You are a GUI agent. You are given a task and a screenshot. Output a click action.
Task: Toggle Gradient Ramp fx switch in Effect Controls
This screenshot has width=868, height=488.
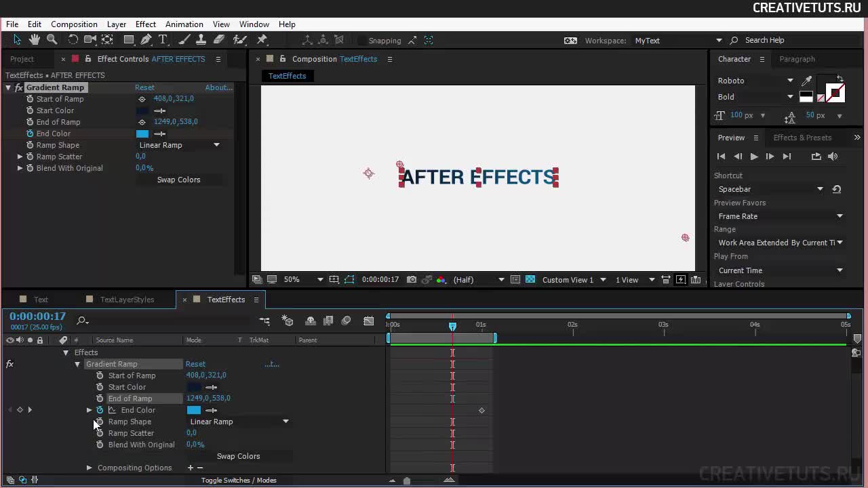[19, 87]
